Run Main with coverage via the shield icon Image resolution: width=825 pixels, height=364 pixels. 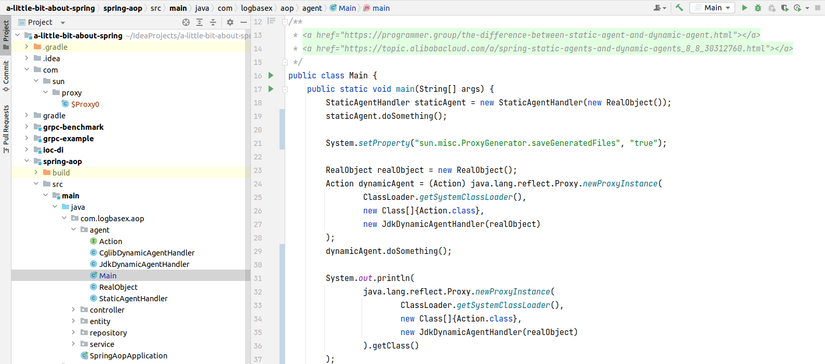784,8
